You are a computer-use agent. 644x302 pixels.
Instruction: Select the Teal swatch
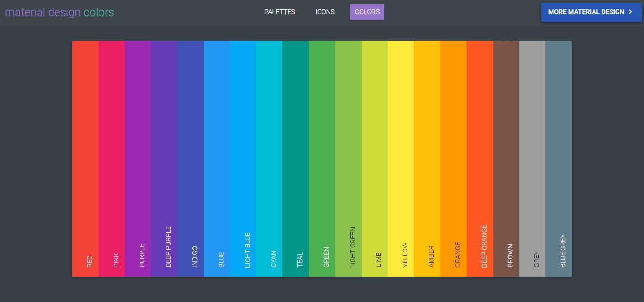(296, 159)
